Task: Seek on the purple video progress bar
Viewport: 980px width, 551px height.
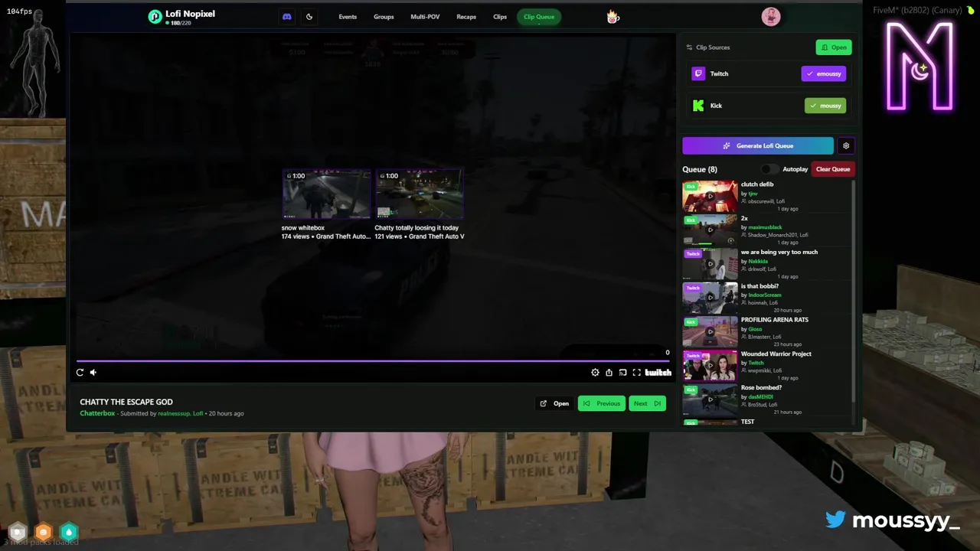Action: pyautogui.click(x=374, y=360)
